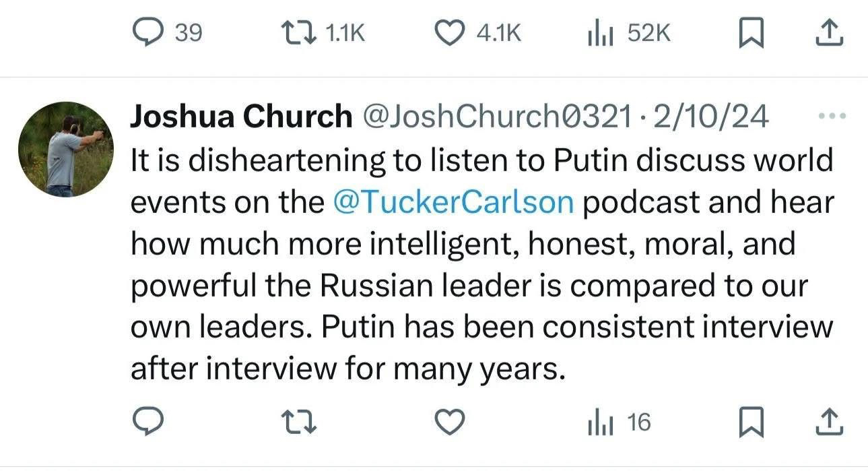Open Joshua Church's profile picture

pyautogui.click(x=66, y=149)
